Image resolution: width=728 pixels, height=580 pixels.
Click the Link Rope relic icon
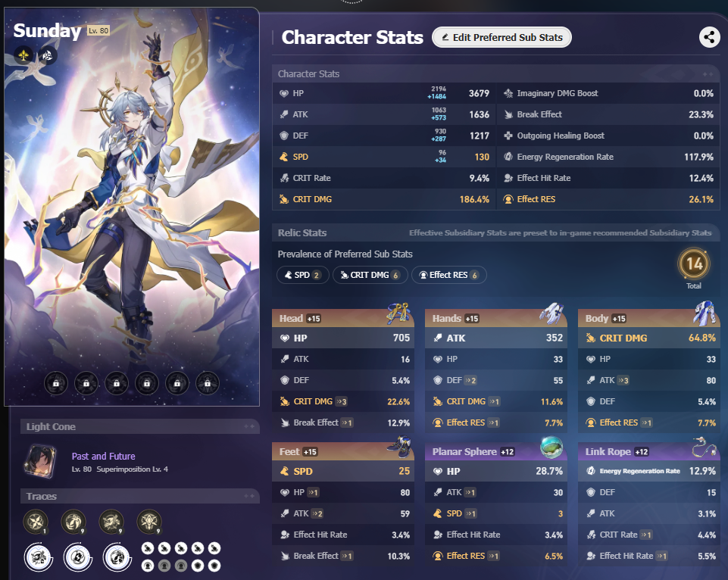(705, 447)
